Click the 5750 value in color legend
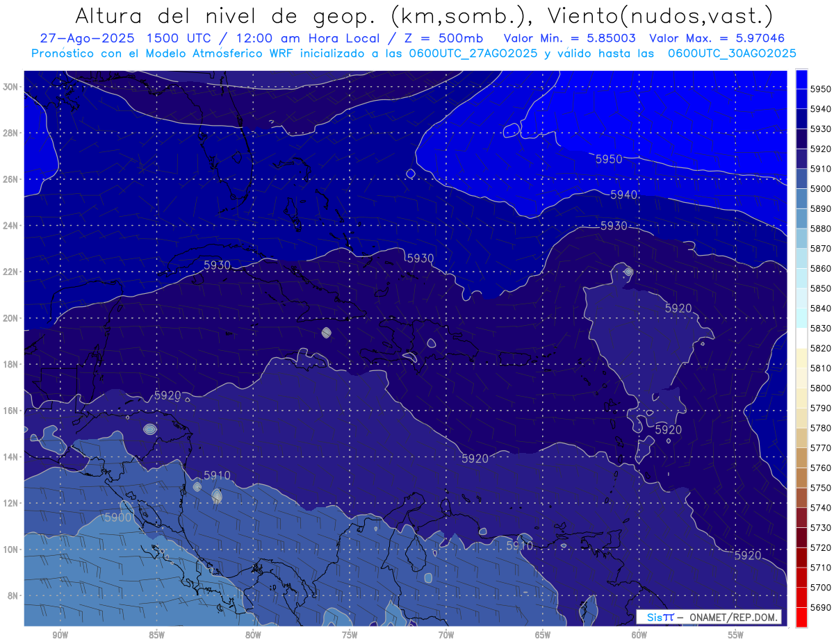834x644 pixels. [821, 488]
